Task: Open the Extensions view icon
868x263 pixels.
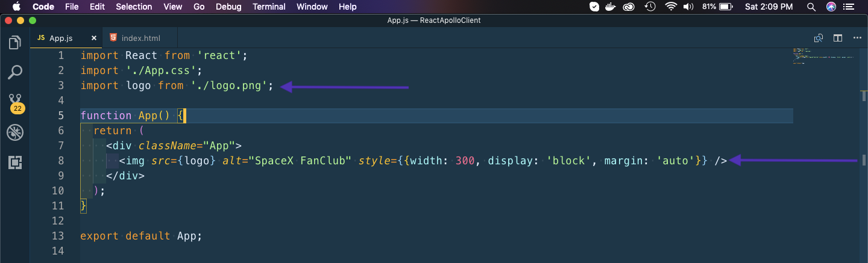Action: [14, 162]
